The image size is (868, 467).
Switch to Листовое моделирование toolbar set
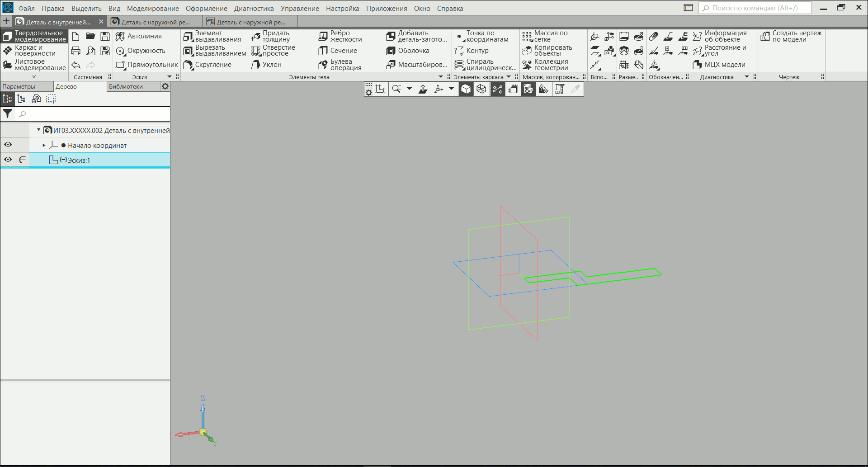coord(34,65)
